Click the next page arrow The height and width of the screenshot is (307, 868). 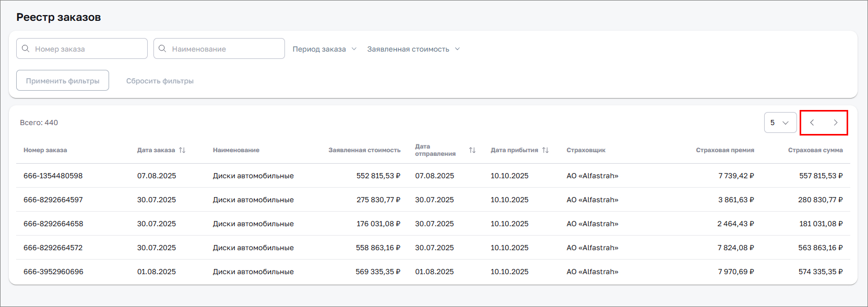[835, 122]
